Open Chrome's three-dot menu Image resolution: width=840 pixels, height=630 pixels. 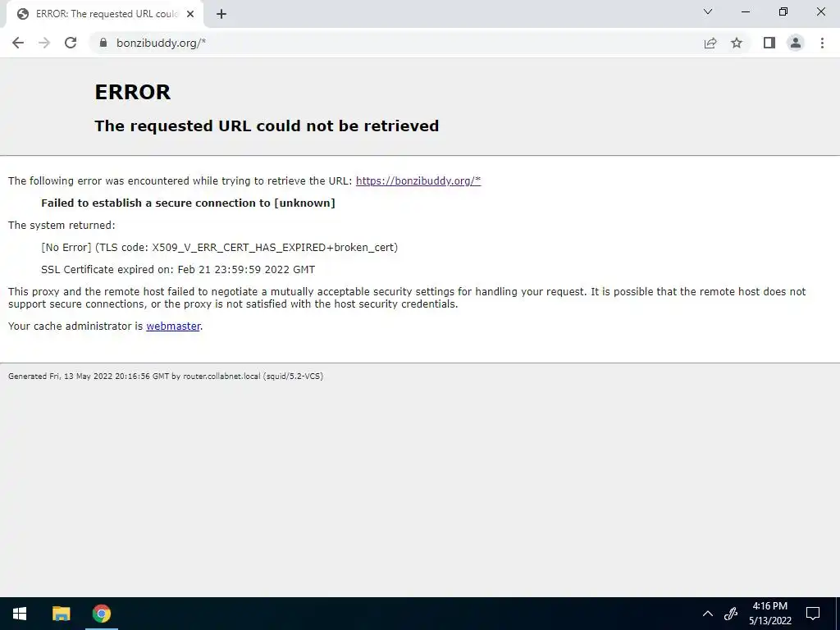(x=822, y=43)
